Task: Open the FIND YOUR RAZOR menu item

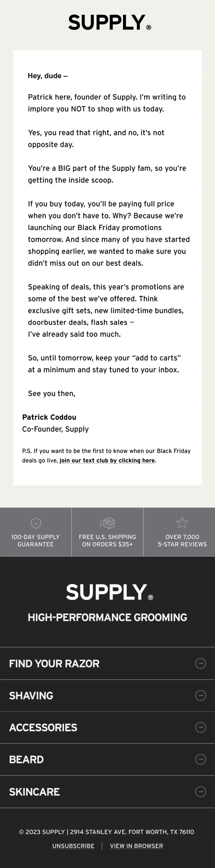Action: pos(107,663)
